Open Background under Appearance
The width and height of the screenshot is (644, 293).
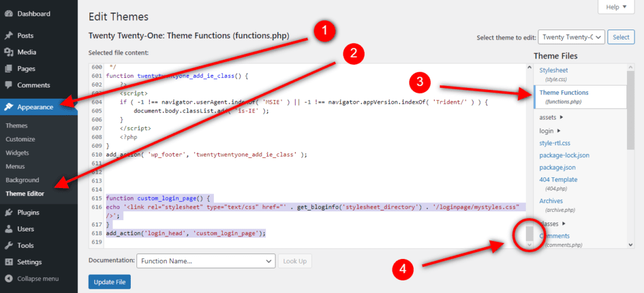(x=23, y=180)
